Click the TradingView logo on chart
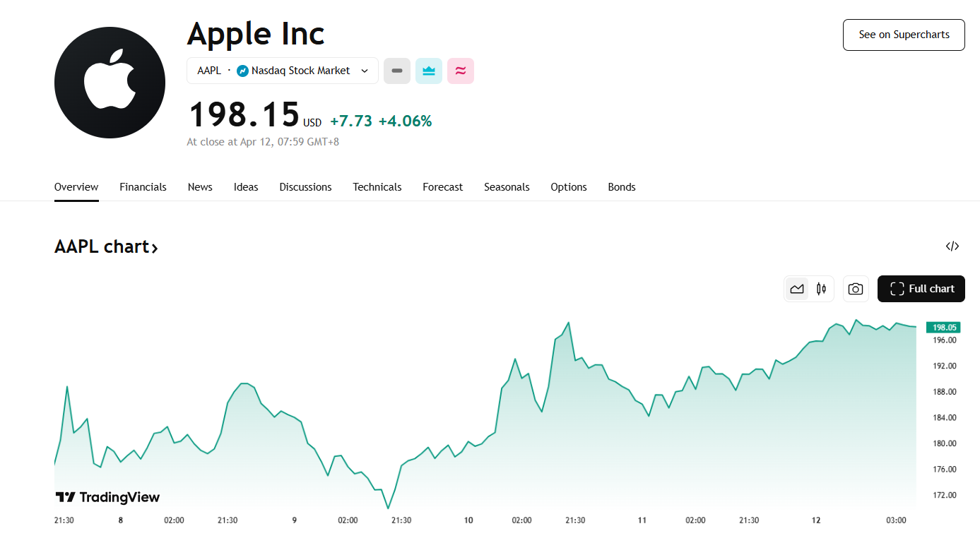This screenshot has width=980, height=543. (x=108, y=497)
